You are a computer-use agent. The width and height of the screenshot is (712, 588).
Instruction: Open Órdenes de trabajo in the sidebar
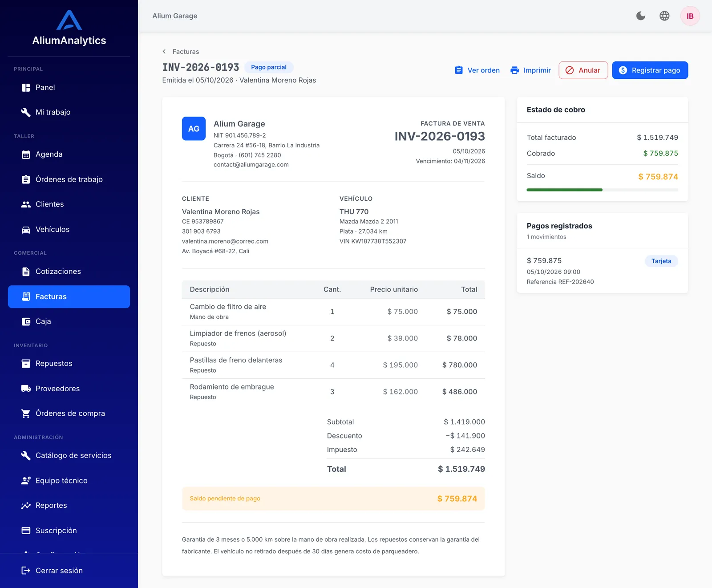pos(69,179)
